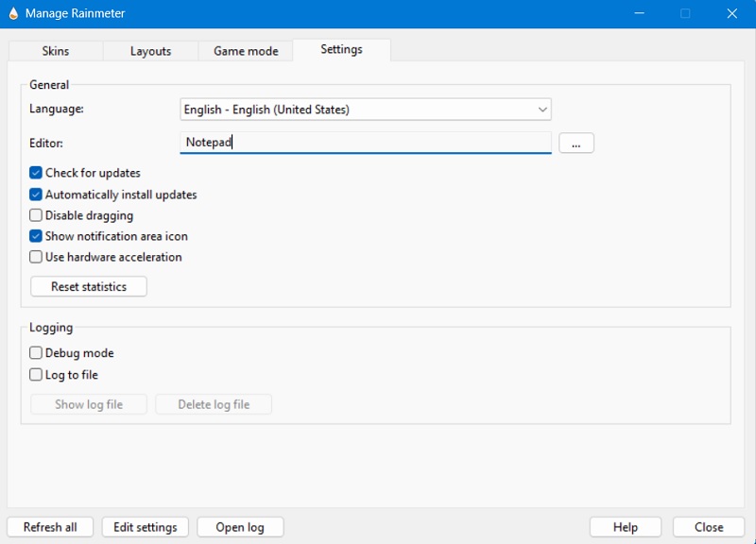Select the Settings tab
756x544 pixels.
click(341, 51)
